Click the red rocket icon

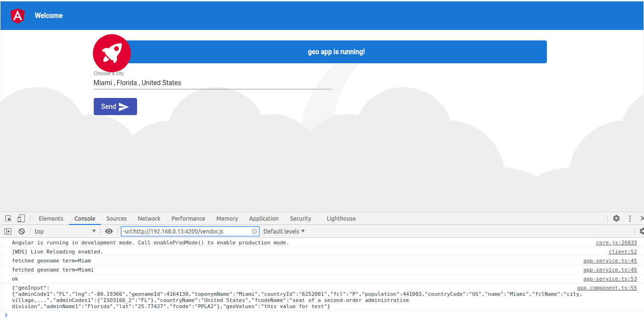tap(111, 53)
